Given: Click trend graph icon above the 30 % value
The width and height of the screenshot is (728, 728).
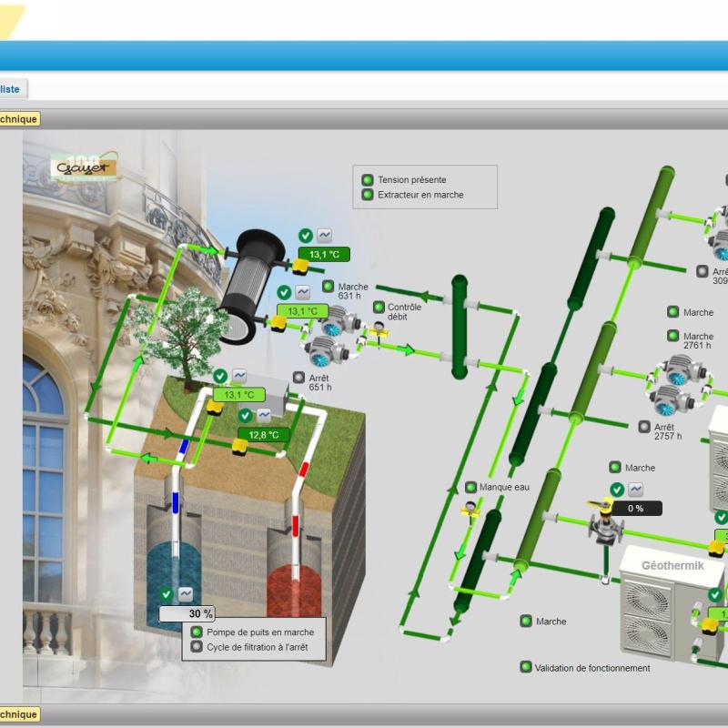Looking at the screenshot, I should click(186, 593).
